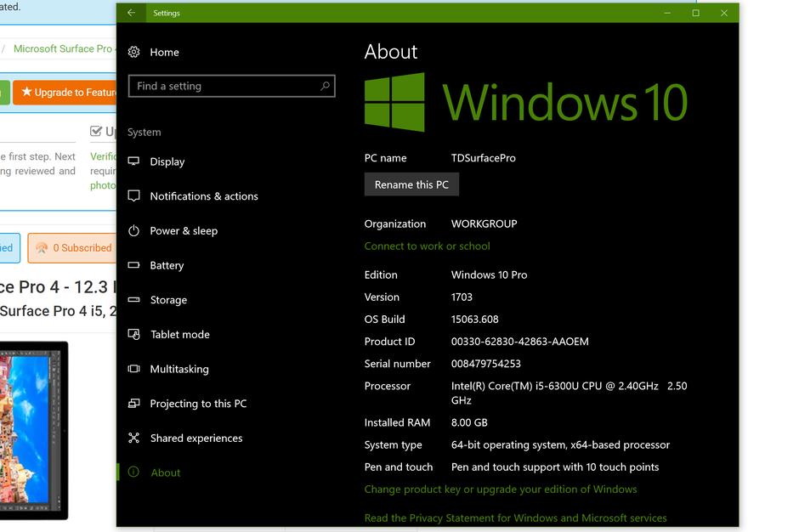Open Tablet mode settings
The height and width of the screenshot is (532, 799).
[180, 334]
